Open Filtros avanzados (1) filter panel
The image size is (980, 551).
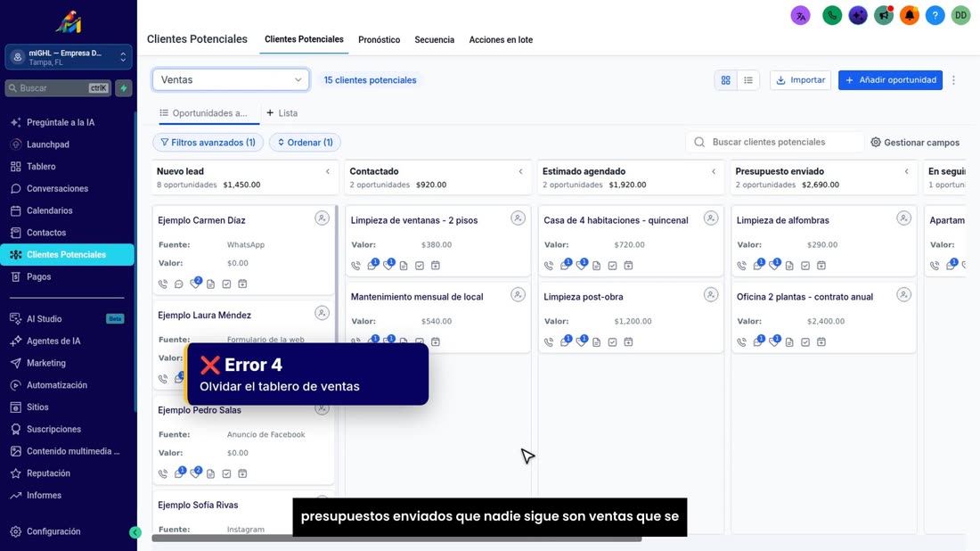pyautogui.click(x=208, y=143)
